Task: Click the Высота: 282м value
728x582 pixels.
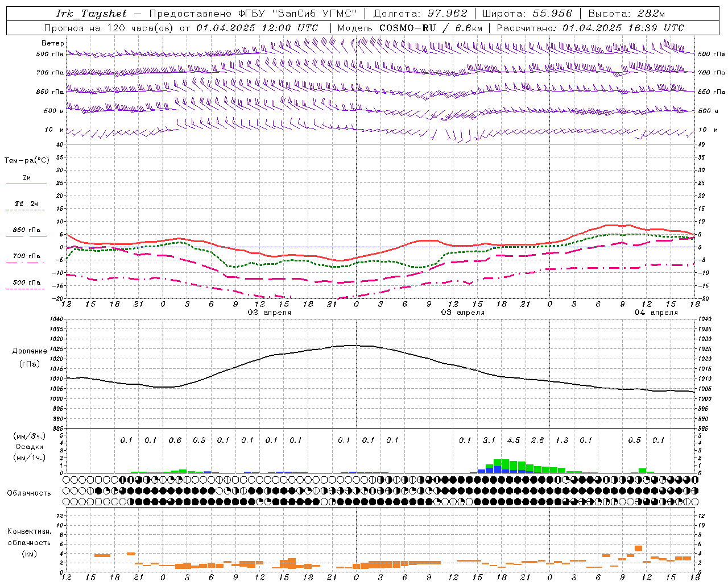Action: (x=626, y=14)
